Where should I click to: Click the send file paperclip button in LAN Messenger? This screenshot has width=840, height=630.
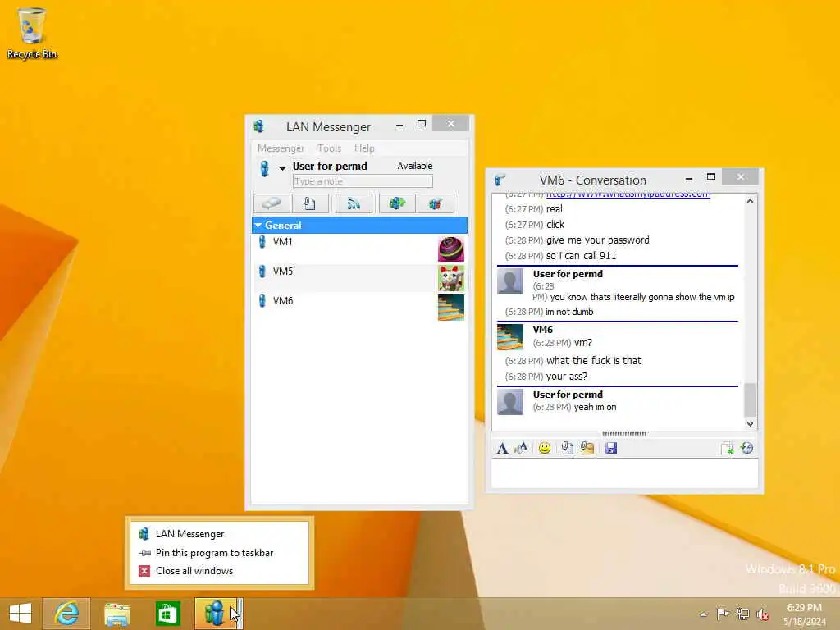[x=309, y=203]
